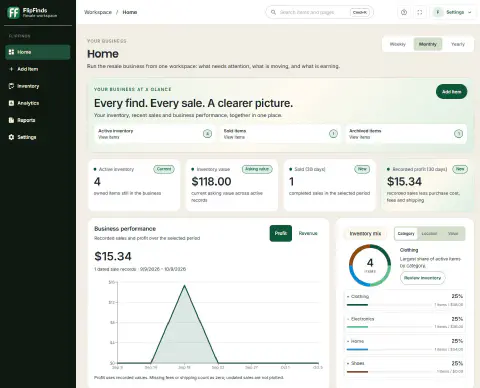480x388 pixels.
Task: Select Weekly period
Action: tap(398, 44)
